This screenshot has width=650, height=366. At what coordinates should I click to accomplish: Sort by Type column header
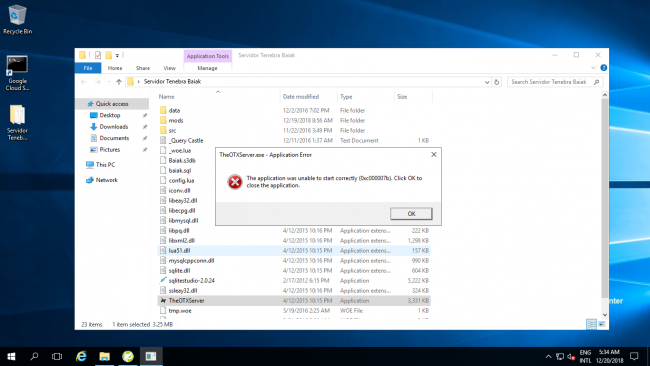[346, 97]
